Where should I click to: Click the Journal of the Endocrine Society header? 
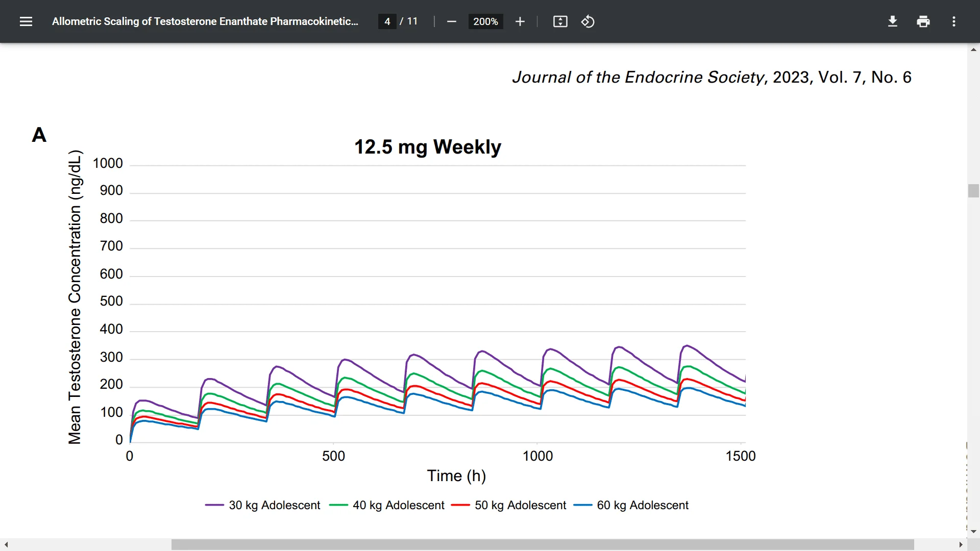712,77
